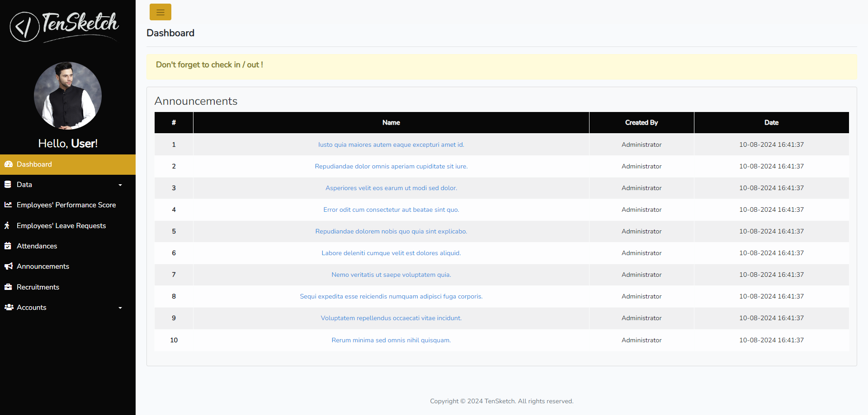Click row number 9 cell
Screen dimensions: 868x415
tap(174, 318)
